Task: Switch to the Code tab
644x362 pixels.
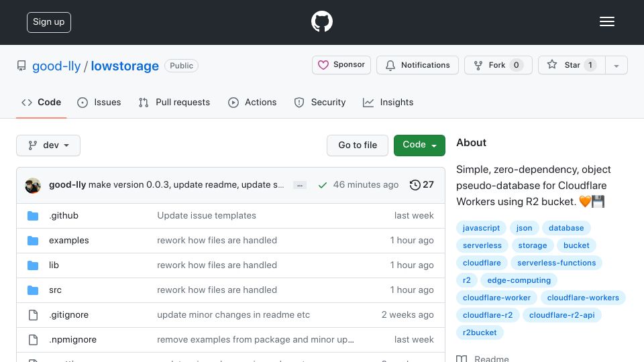Action: click(x=42, y=102)
